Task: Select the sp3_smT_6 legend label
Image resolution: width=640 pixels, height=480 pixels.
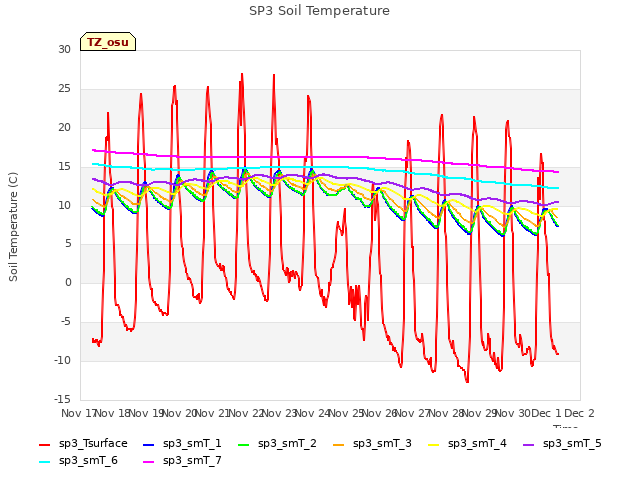Action: [x=88, y=461]
